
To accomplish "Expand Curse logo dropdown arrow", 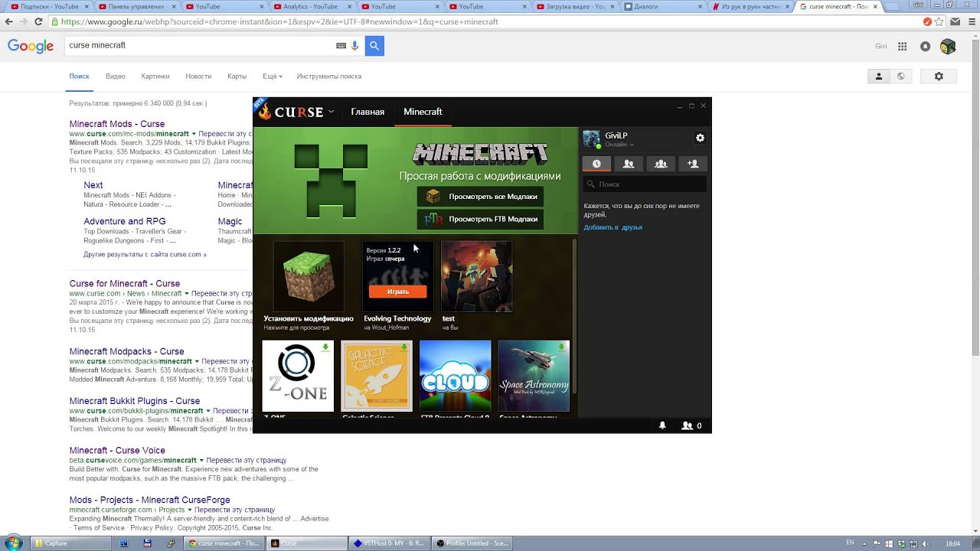I will click(x=331, y=112).
